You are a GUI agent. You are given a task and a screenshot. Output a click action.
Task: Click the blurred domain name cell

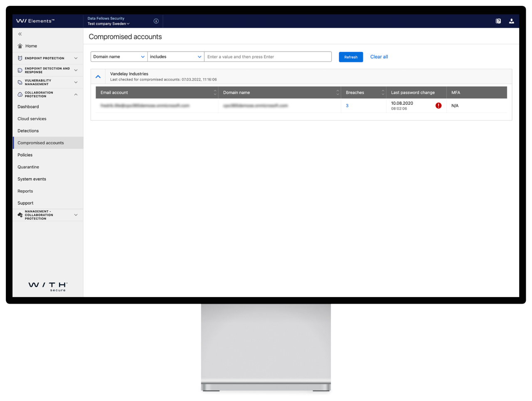[256, 106]
